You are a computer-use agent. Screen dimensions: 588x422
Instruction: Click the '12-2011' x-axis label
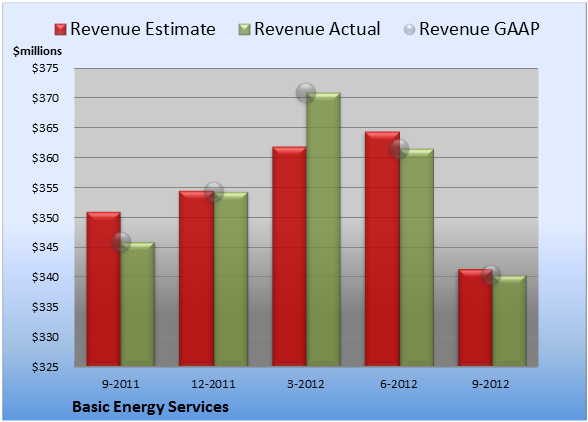(213, 384)
